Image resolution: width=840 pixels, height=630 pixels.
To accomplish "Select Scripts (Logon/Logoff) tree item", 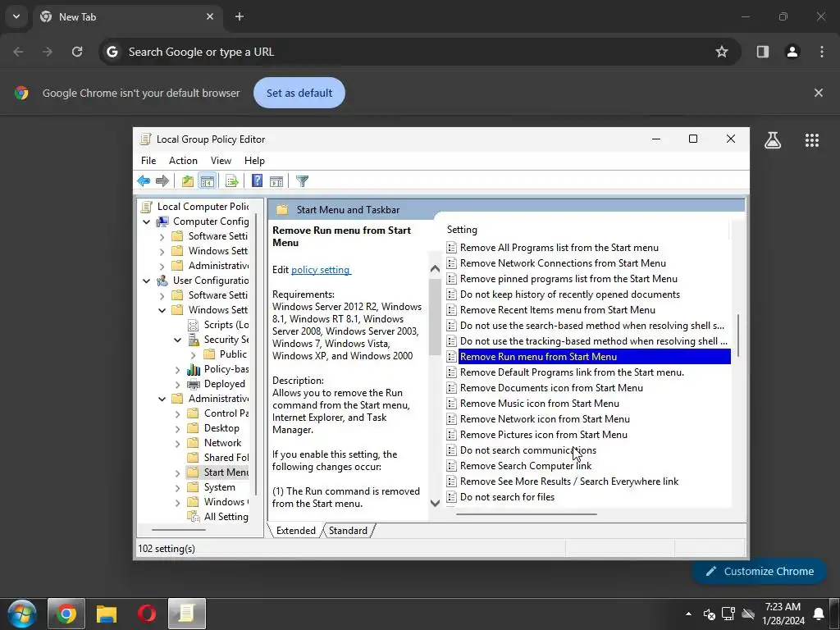I will pos(218,325).
